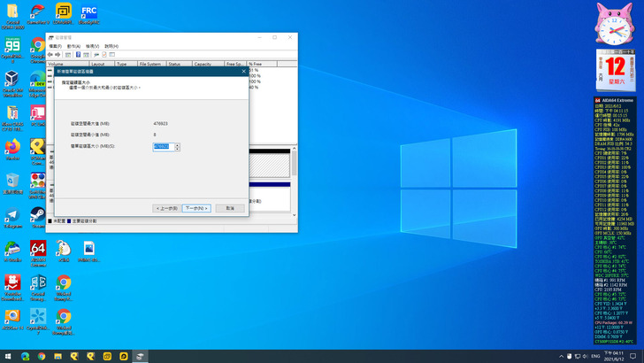Click the simple volume size input field
This screenshot has width=644, height=363.
tap(163, 147)
